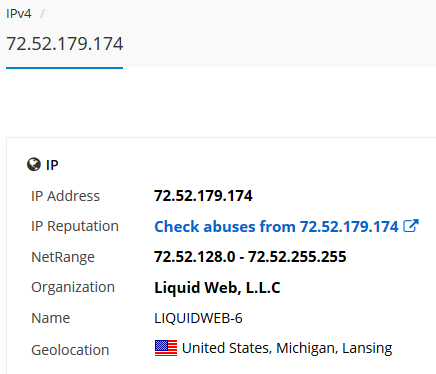Click the external link icon after abuses link
This screenshot has width=436, height=374.
point(411,226)
